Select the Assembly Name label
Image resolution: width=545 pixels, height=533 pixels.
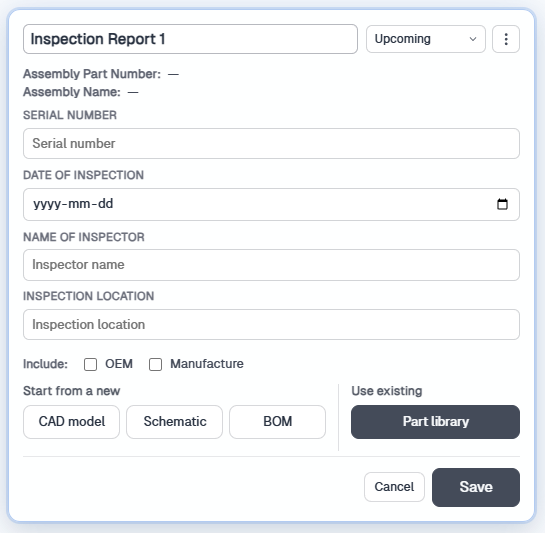72,92
